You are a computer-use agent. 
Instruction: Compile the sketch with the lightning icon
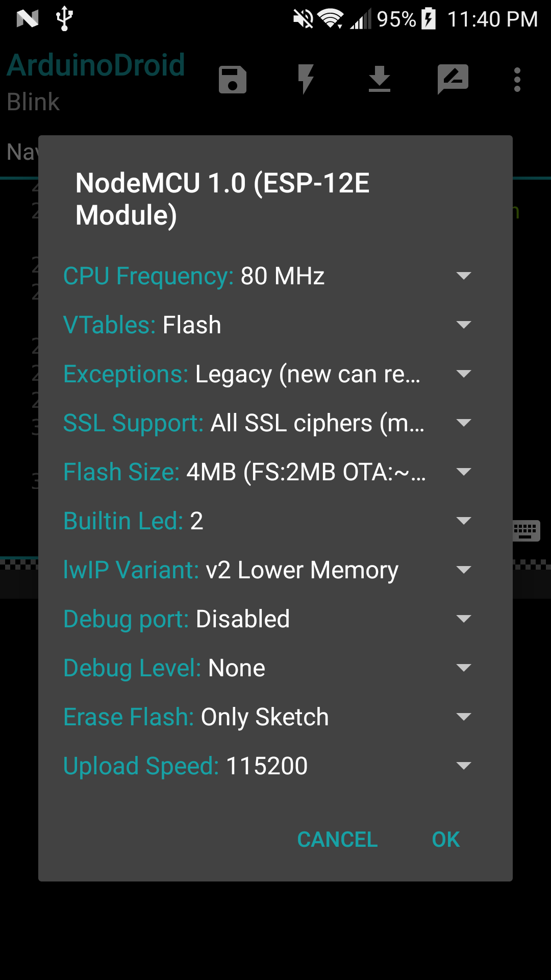pos(306,79)
